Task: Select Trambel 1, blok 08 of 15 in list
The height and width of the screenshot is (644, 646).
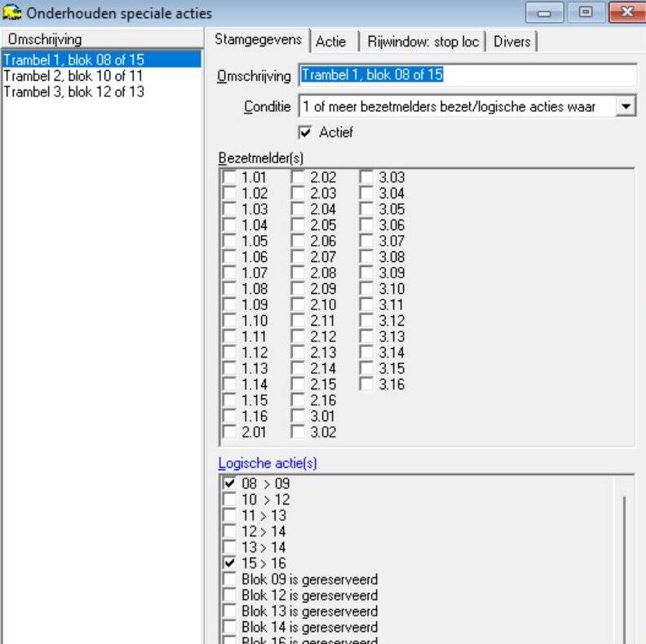Action: [101, 60]
